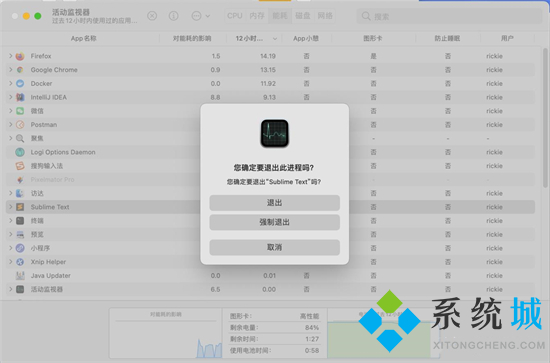This screenshot has height=363, width=550.
Task: Click the stop process toolbar icon
Action: (152, 16)
